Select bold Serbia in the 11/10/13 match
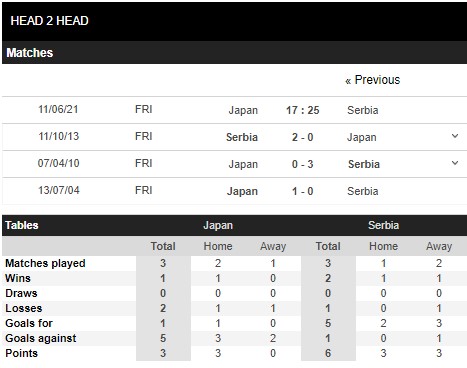Viewport: 467px width, 368px height. (x=242, y=137)
